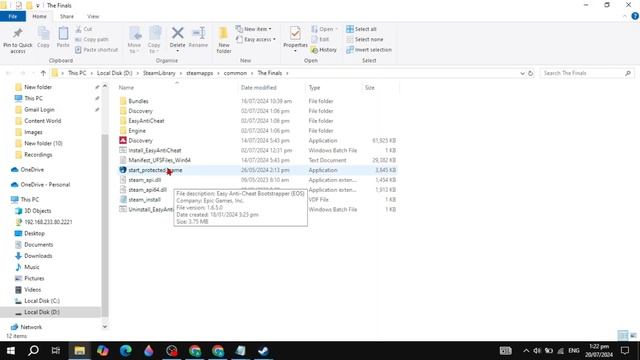Select OneDrive - Personal in navigation pane

tap(45, 184)
